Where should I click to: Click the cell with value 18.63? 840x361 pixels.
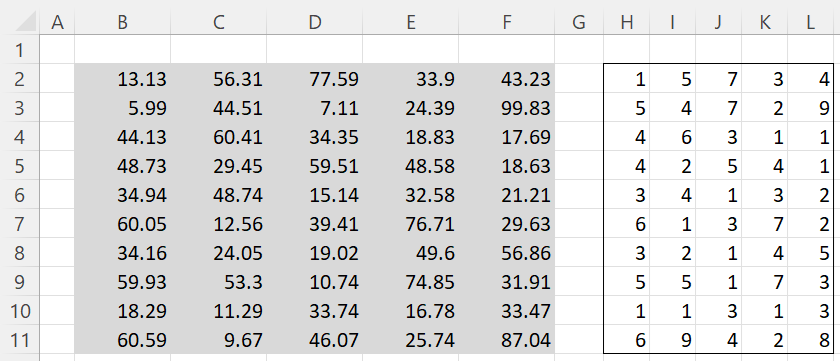click(507, 166)
